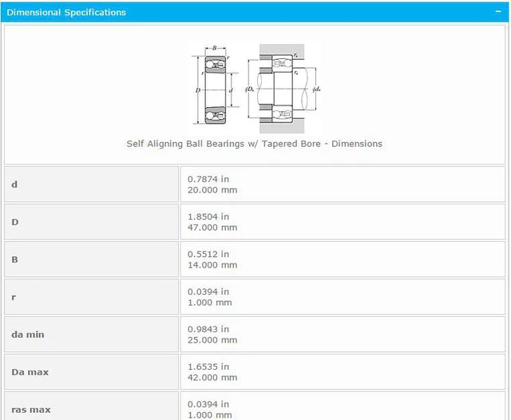The image size is (511, 420).
Task: Select the '0.9843 in' value
Action: point(208,329)
